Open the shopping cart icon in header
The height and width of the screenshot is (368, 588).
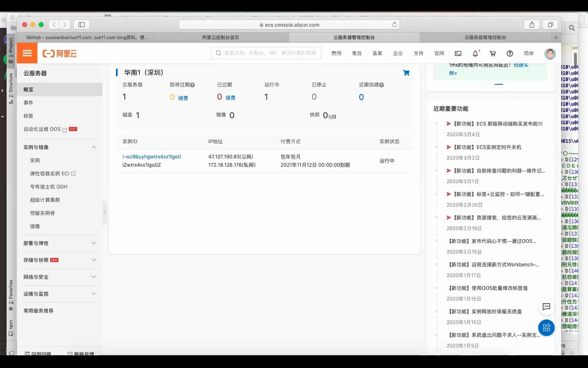coord(493,54)
